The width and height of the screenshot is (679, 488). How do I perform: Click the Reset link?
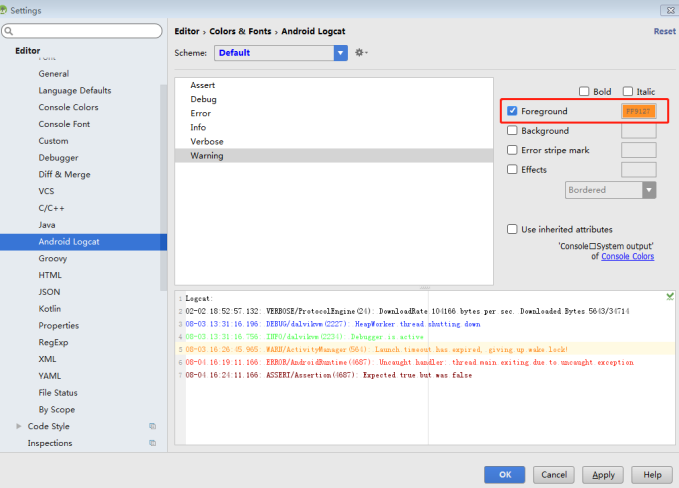coord(665,31)
